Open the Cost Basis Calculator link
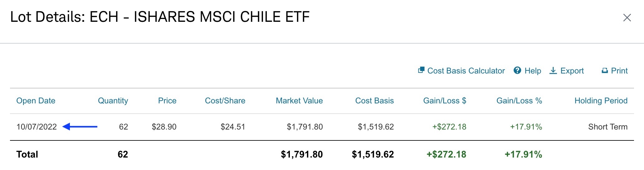The image size is (644, 170). [466, 71]
